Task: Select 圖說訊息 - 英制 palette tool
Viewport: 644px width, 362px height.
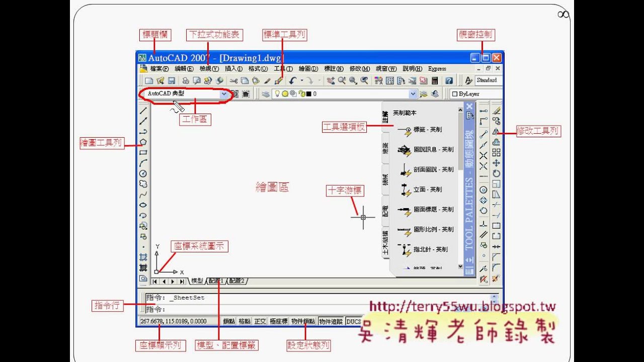Action: pyautogui.click(x=425, y=150)
